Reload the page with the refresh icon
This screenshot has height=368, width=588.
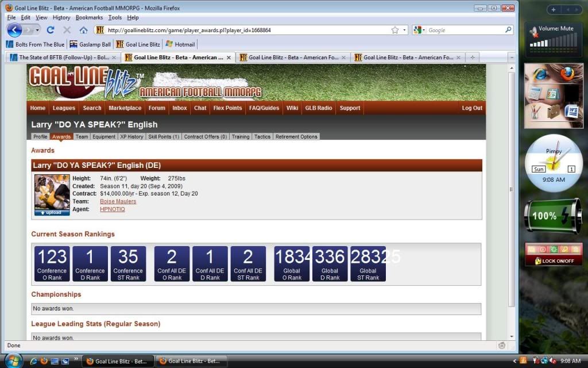pyautogui.click(x=51, y=30)
